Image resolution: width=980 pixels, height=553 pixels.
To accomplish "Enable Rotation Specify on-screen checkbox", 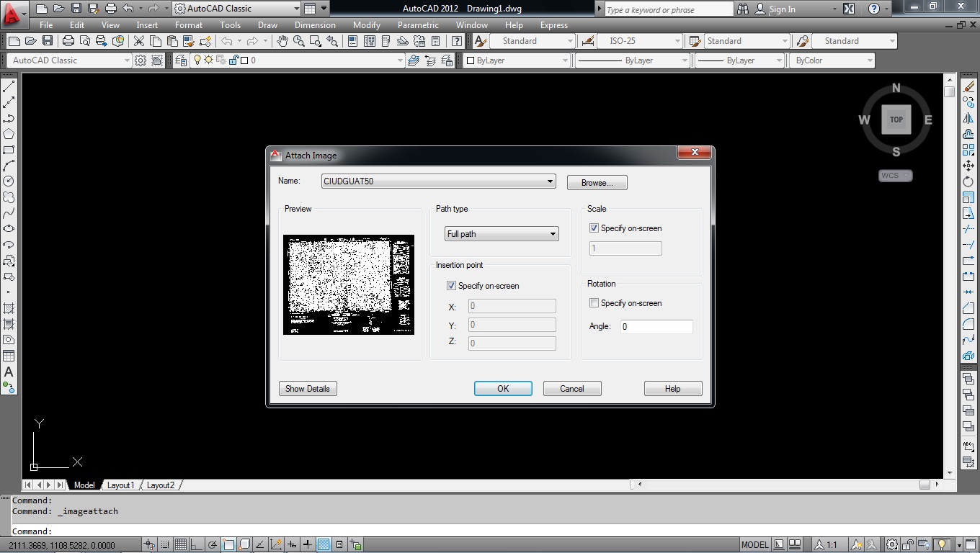I will pos(594,303).
